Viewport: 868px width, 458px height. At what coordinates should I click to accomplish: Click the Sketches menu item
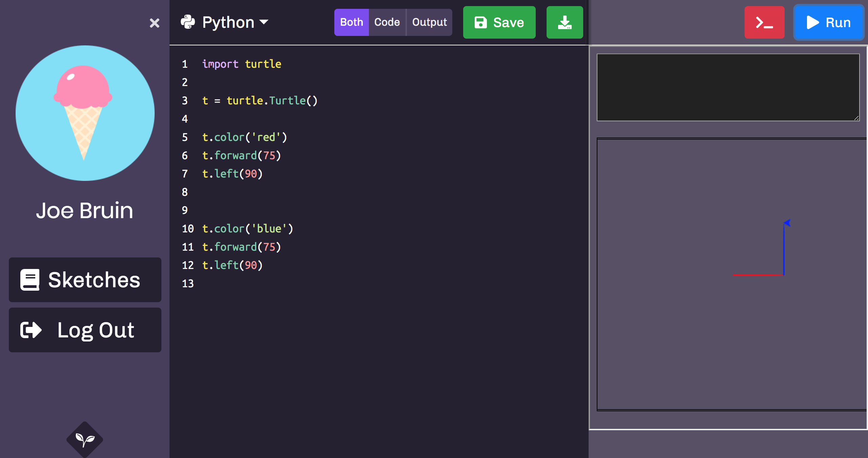coord(85,280)
